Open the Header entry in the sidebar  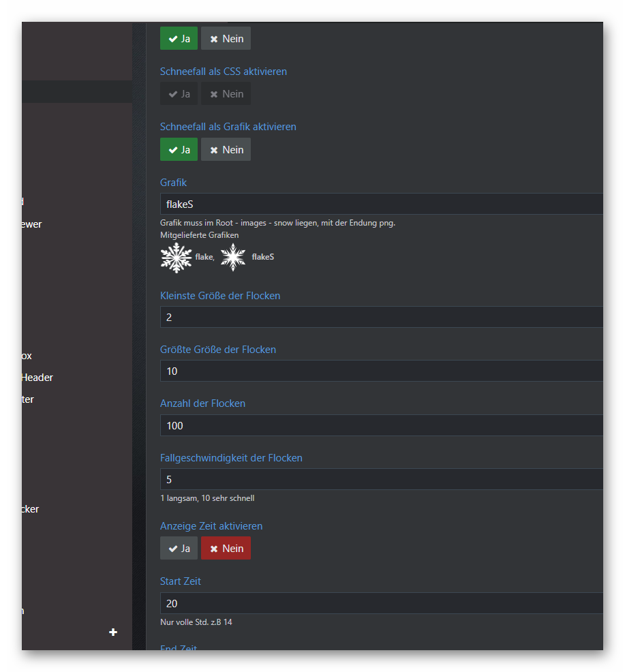pyautogui.click(x=37, y=378)
